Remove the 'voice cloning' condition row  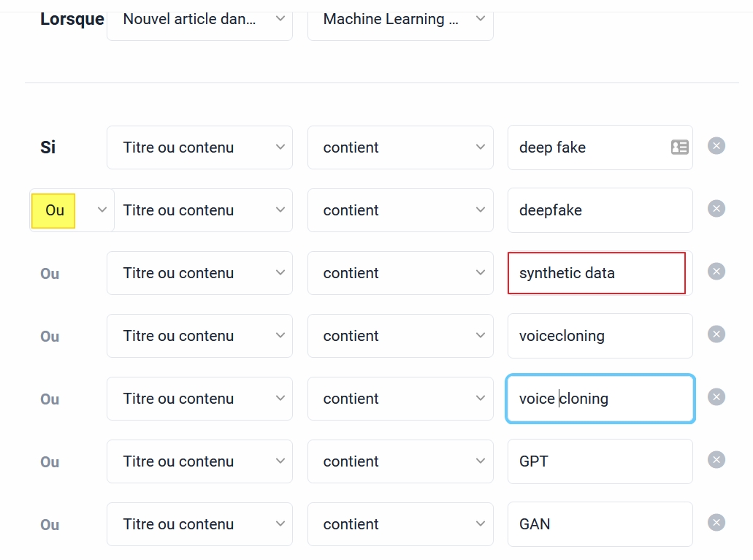point(716,397)
